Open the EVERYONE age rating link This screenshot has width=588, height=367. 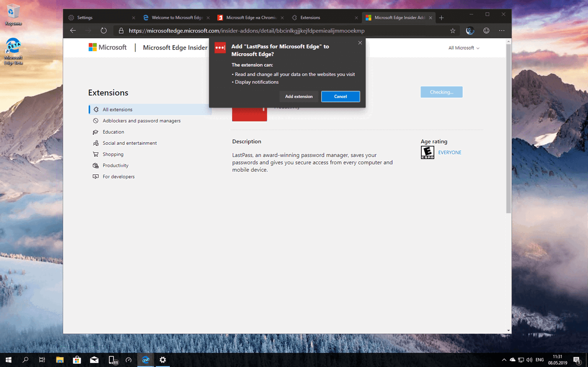450,152
